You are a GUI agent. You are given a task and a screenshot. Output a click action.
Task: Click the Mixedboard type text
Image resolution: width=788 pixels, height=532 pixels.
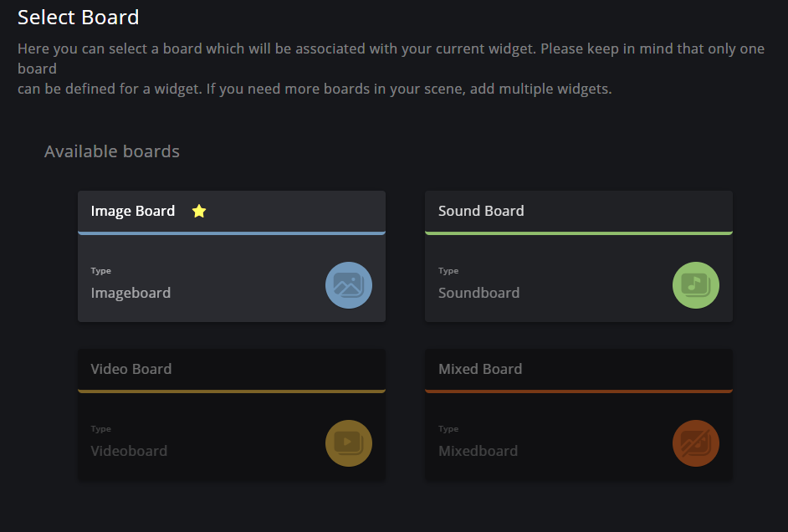tap(478, 451)
